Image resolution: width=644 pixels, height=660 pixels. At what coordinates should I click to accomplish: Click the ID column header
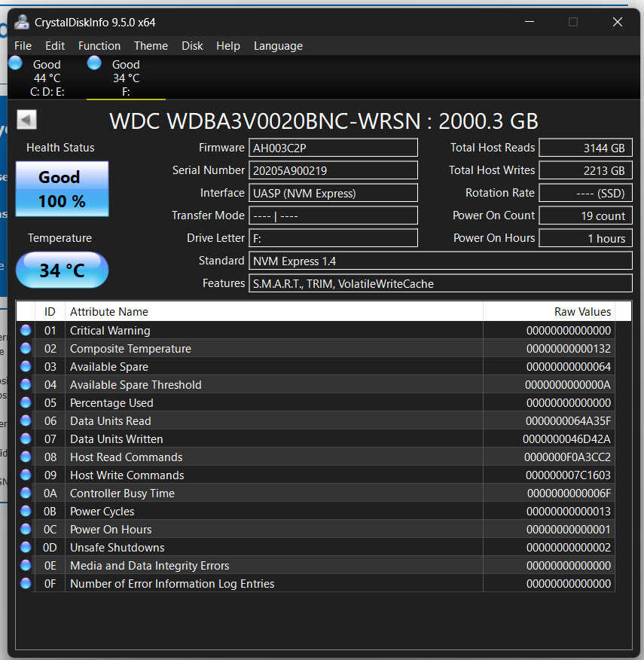(50, 311)
